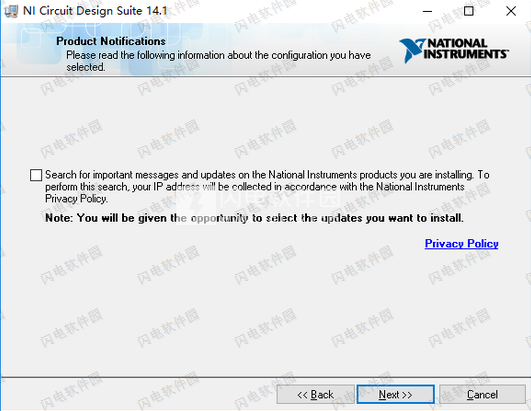531x411 pixels.
Task: Enable the search for important messages checkbox
Action: (36, 175)
